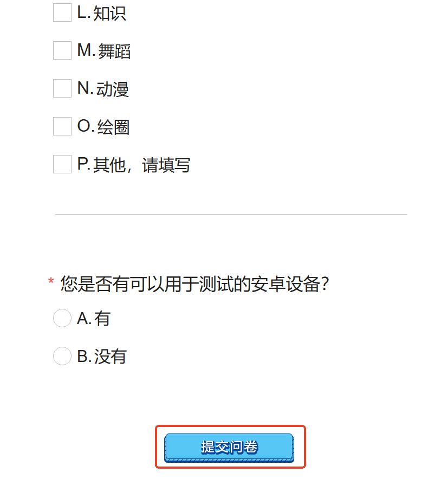Click the red required asterisk

[x=51, y=281]
